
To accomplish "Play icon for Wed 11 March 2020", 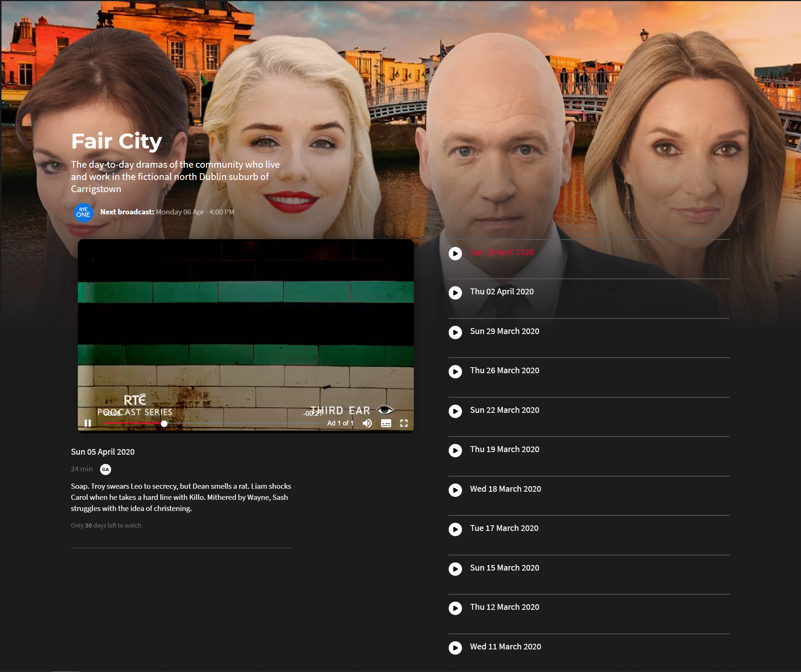I will pyautogui.click(x=455, y=648).
